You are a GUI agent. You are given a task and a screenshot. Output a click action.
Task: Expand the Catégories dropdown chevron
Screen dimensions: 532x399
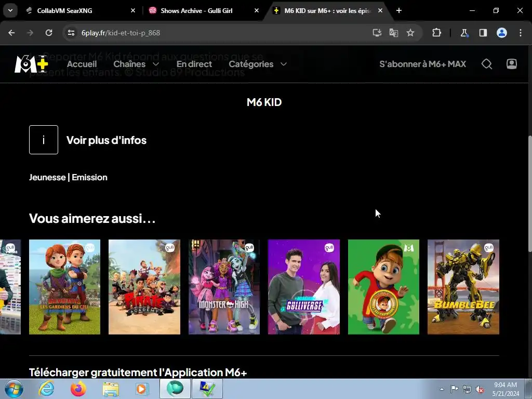[284, 64]
